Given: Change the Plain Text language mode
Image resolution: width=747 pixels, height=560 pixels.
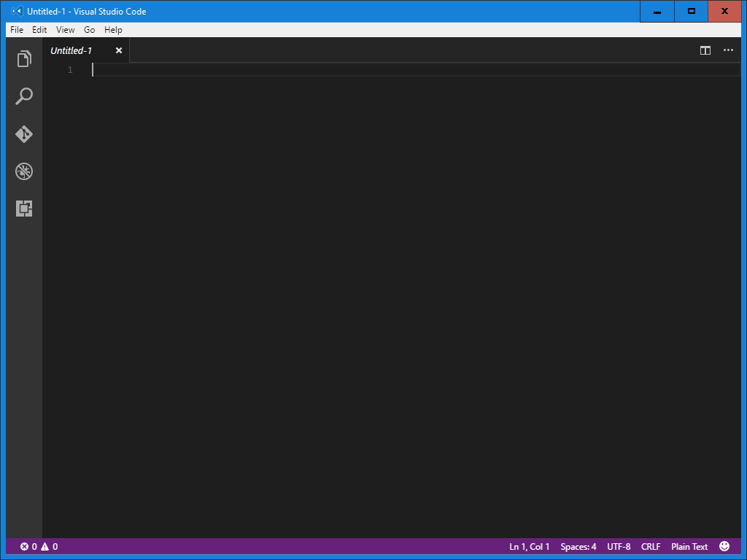Looking at the screenshot, I should click(x=689, y=546).
